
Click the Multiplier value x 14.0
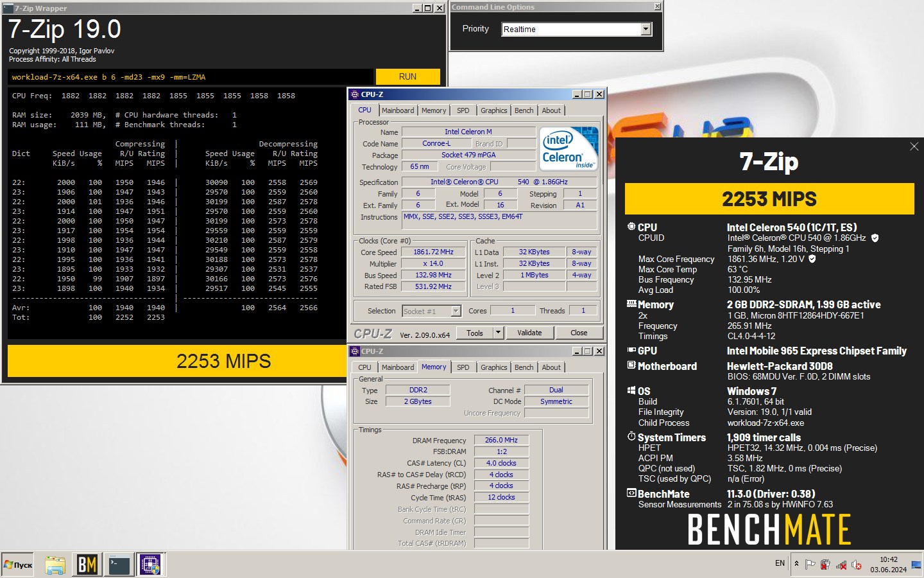(x=434, y=264)
